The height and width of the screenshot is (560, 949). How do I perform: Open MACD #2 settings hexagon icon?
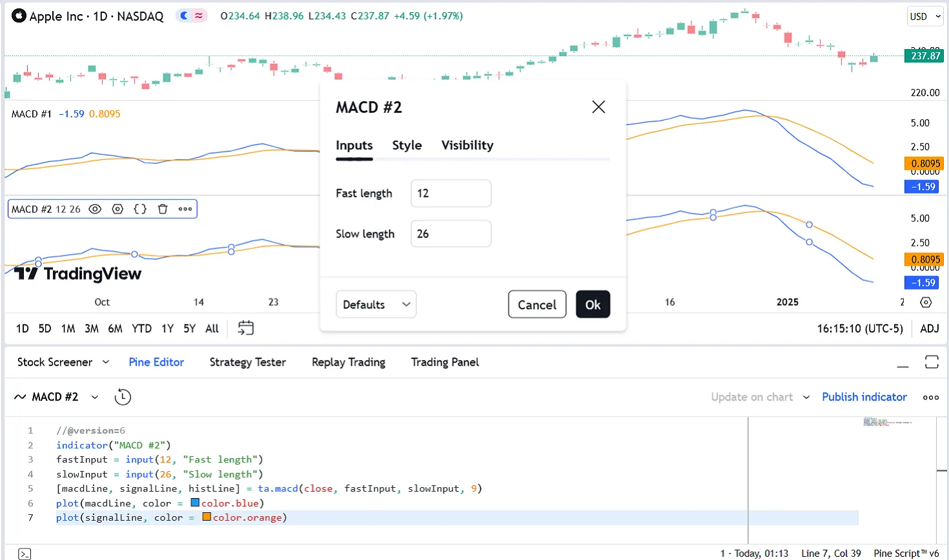coord(117,209)
